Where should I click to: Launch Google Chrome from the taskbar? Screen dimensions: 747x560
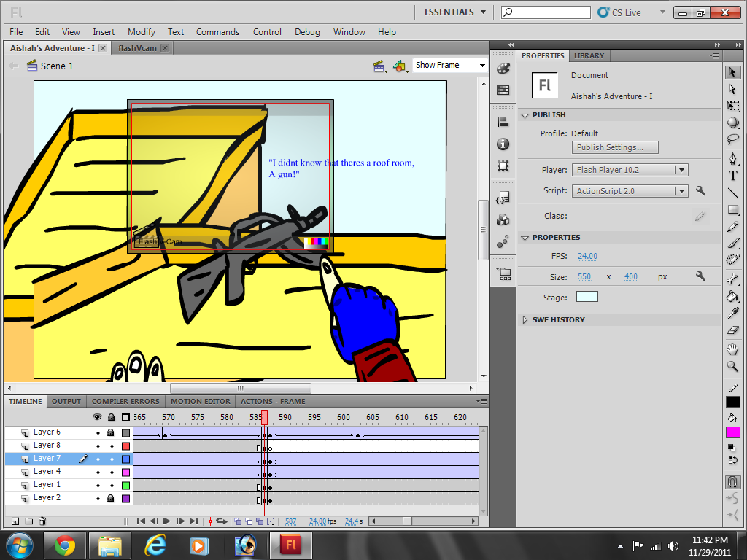click(65, 545)
